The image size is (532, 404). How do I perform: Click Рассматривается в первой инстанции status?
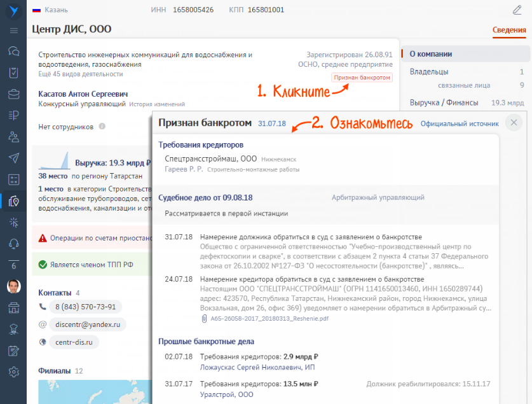[226, 214]
